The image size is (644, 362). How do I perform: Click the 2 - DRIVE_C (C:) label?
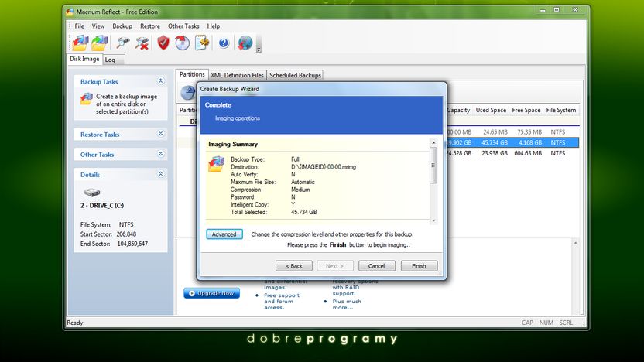click(x=102, y=206)
